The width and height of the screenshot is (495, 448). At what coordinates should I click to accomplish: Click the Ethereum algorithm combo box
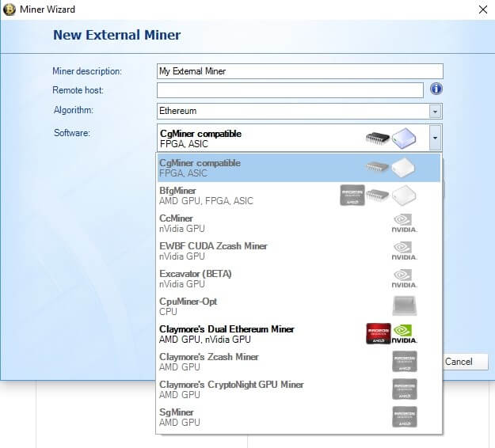click(x=299, y=111)
